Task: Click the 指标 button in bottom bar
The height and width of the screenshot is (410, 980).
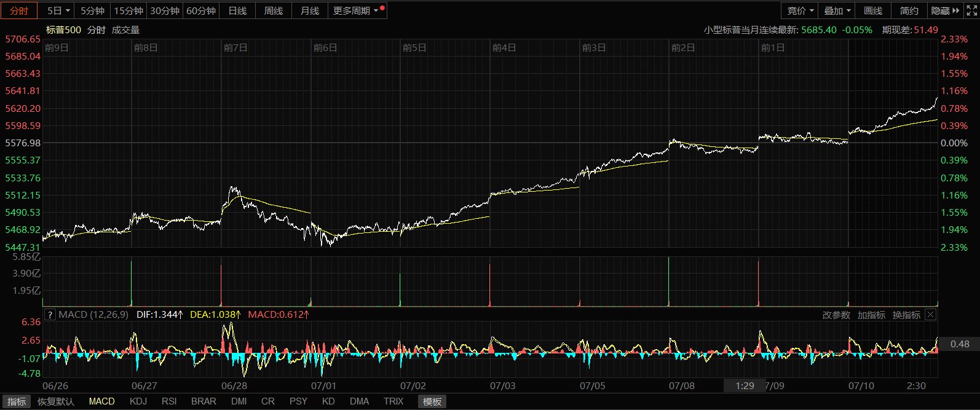Action: 17,401
